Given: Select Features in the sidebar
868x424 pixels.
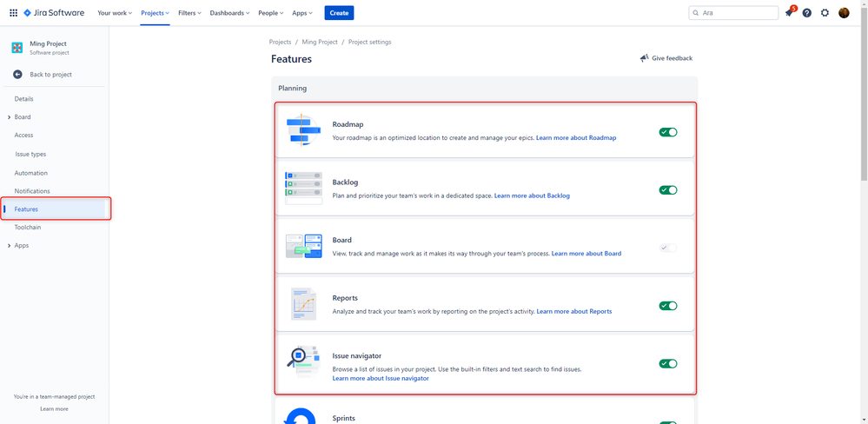Looking at the screenshot, I should coord(54,209).
